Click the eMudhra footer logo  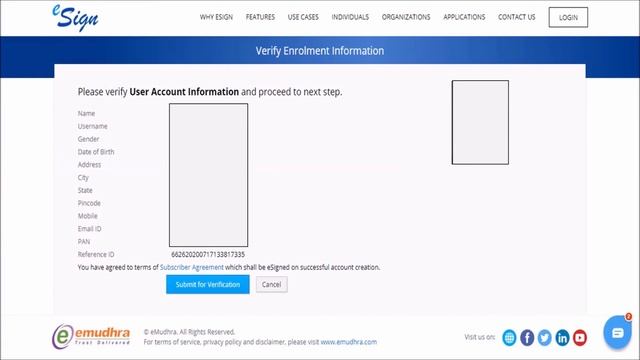pyautogui.click(x=91, y=336)
